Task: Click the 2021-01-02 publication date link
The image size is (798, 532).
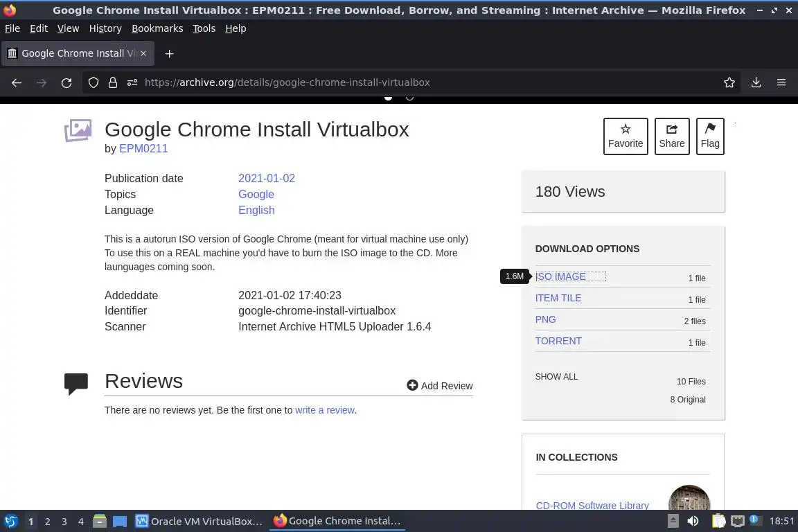Action: click(267, 178)
